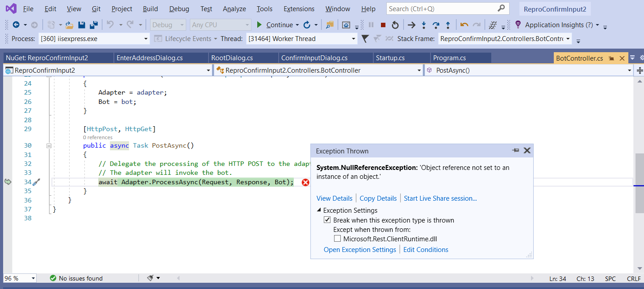
Task: Click the red error icon on line 34
Action: 305,182
